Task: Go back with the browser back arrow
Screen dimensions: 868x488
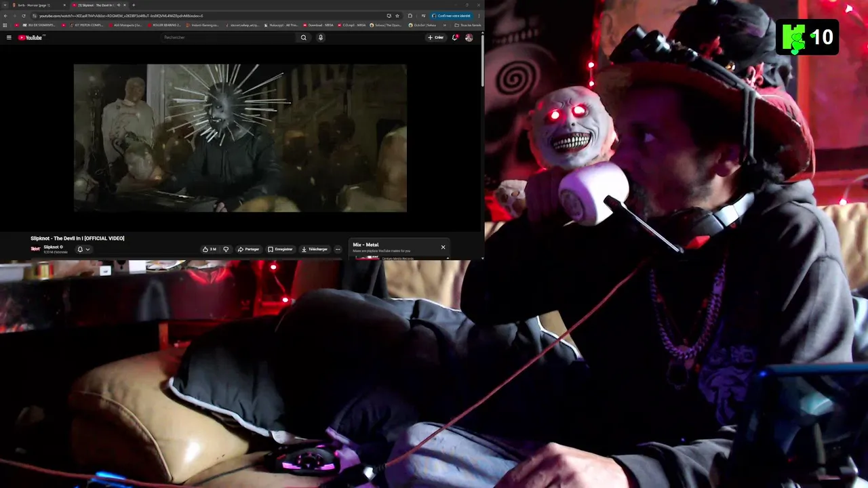Action: tap(5, 16)
